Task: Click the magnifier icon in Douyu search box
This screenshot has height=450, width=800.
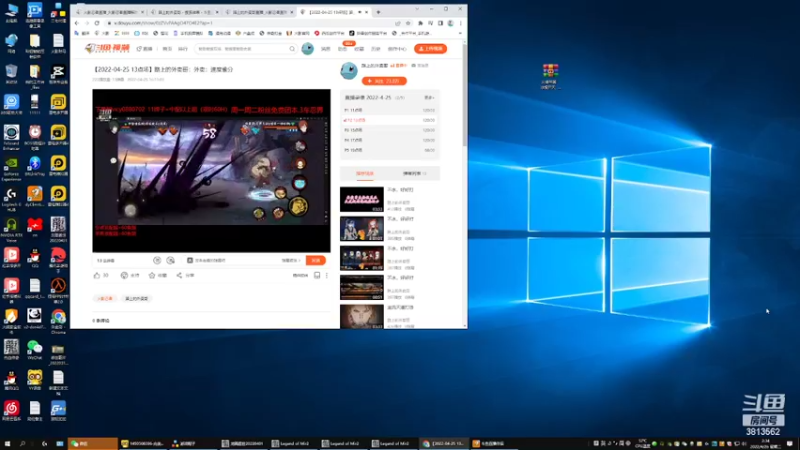Action: [x=292, y=49]
